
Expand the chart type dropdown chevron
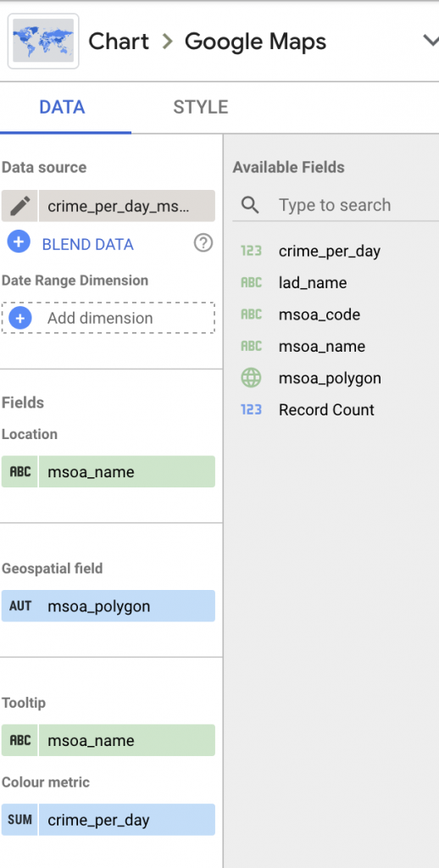[x=431, y=41]
